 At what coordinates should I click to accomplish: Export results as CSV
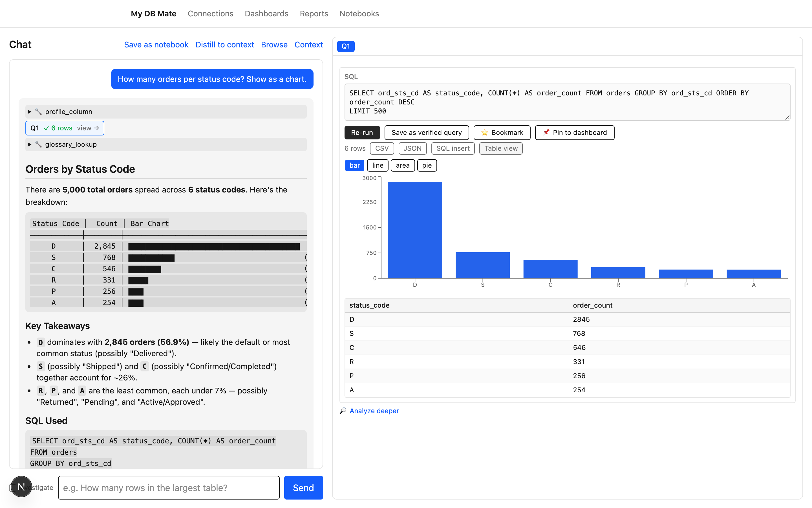(x=381, y=148)
